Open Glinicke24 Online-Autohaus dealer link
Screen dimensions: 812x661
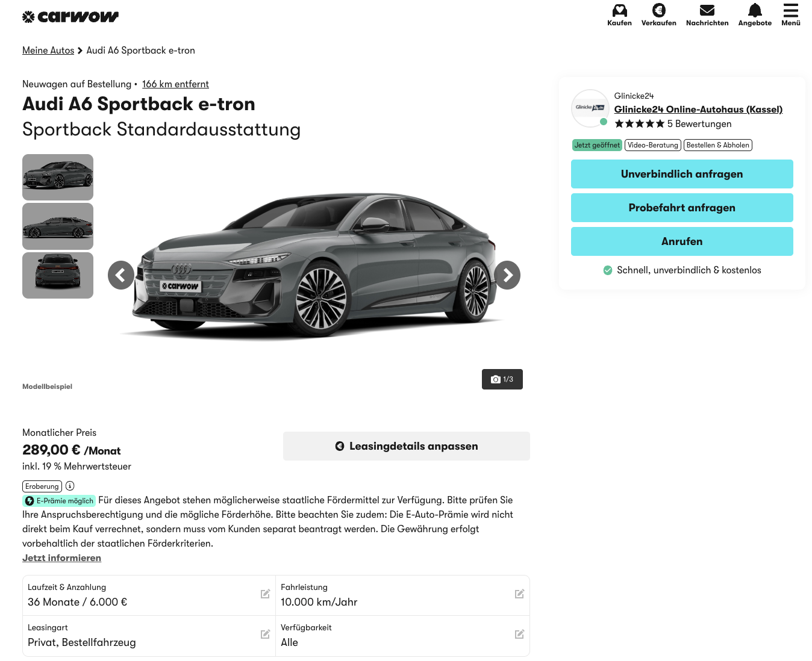[698, 110]
